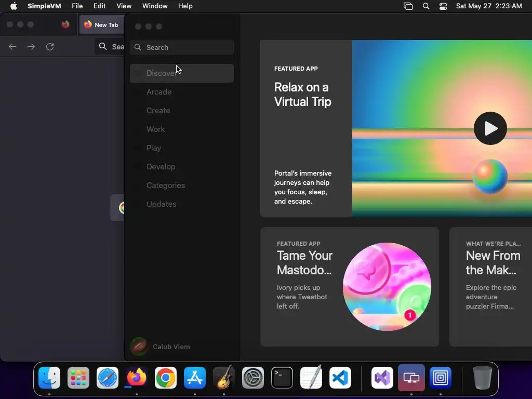
Task: Reload the page in Firefox
Action: click(x=50, y=46)
